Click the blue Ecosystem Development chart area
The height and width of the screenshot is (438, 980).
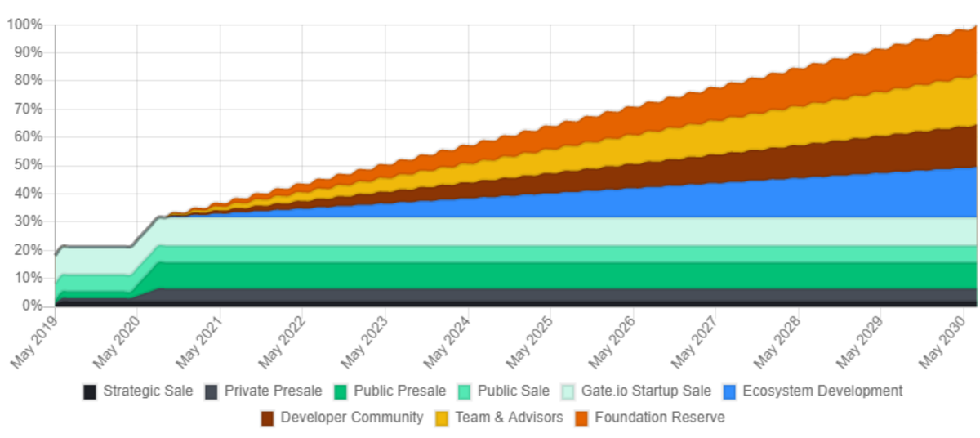735,200
